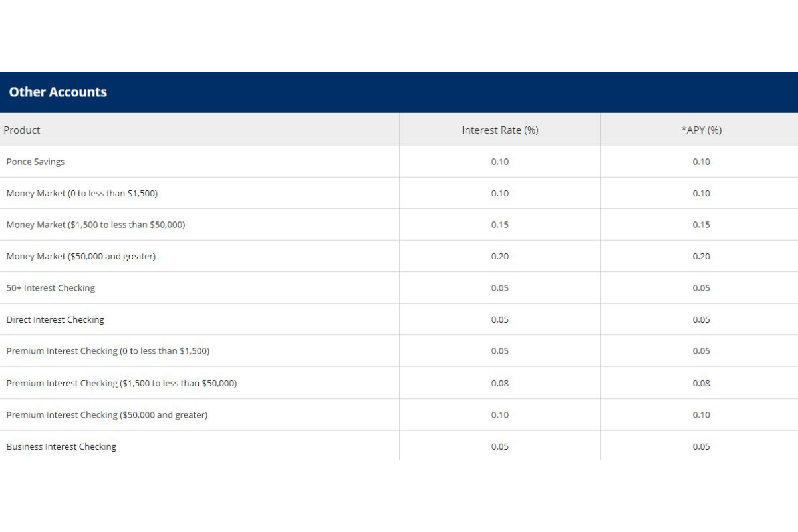Click the "*APY (%)" column header

click(701, 130)
